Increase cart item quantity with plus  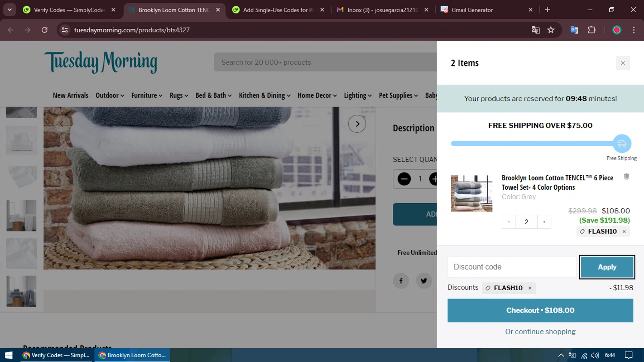coord(544,222)
